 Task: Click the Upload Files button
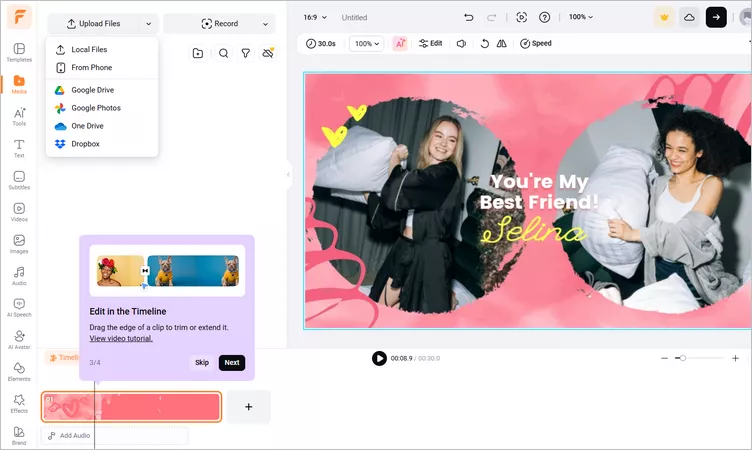(94, 24)
